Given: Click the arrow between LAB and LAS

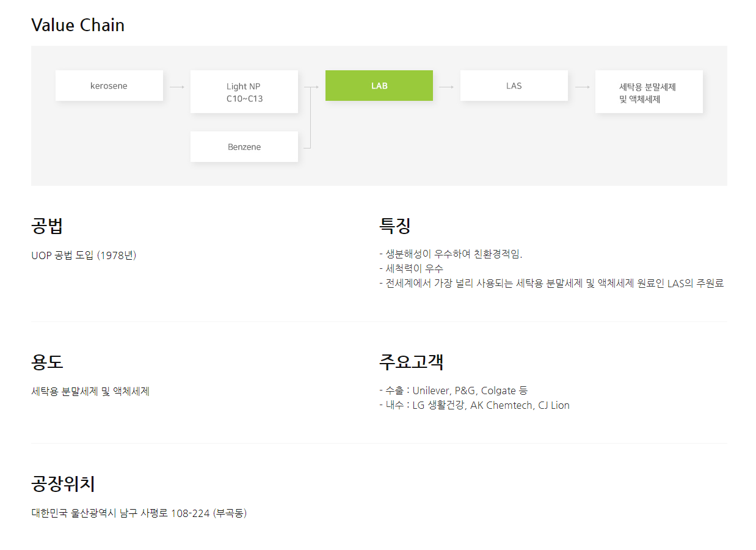Looking at the screenshot, I should (446, 87).
